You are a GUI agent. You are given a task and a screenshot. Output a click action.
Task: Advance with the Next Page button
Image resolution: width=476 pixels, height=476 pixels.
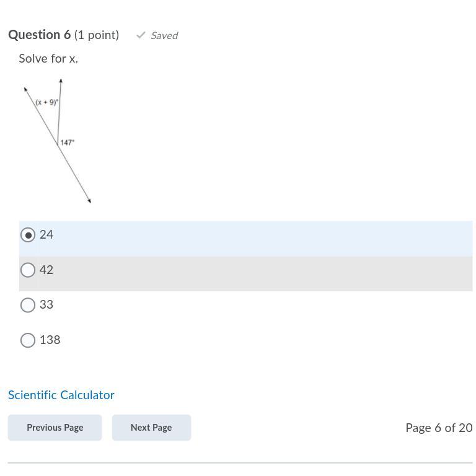pyautogui.click(x=151, y=428)
